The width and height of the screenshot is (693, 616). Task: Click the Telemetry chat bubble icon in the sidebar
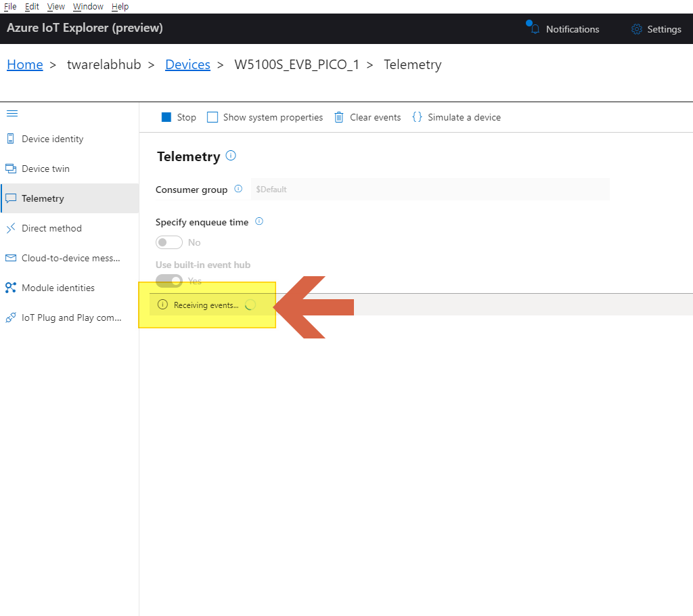[11, 198]
